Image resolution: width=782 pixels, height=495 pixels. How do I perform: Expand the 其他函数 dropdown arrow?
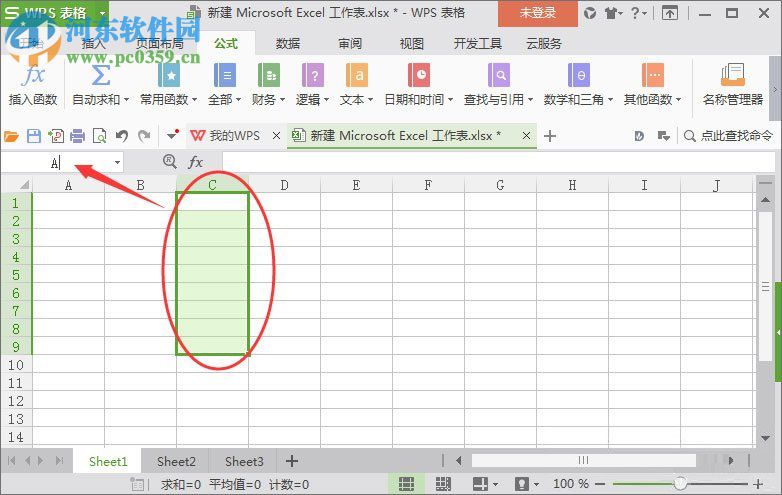tap(678, 100)
